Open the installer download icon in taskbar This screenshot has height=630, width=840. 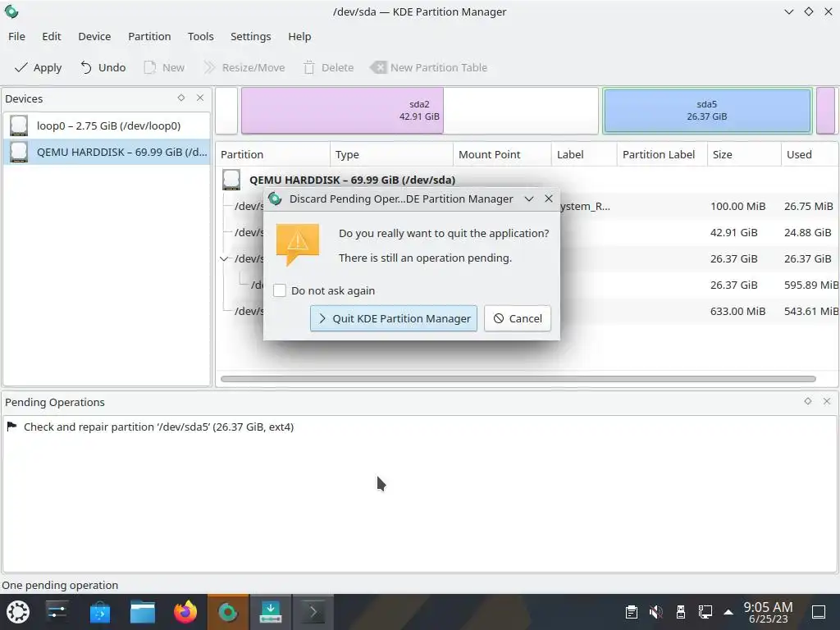(x=271, y=612)
